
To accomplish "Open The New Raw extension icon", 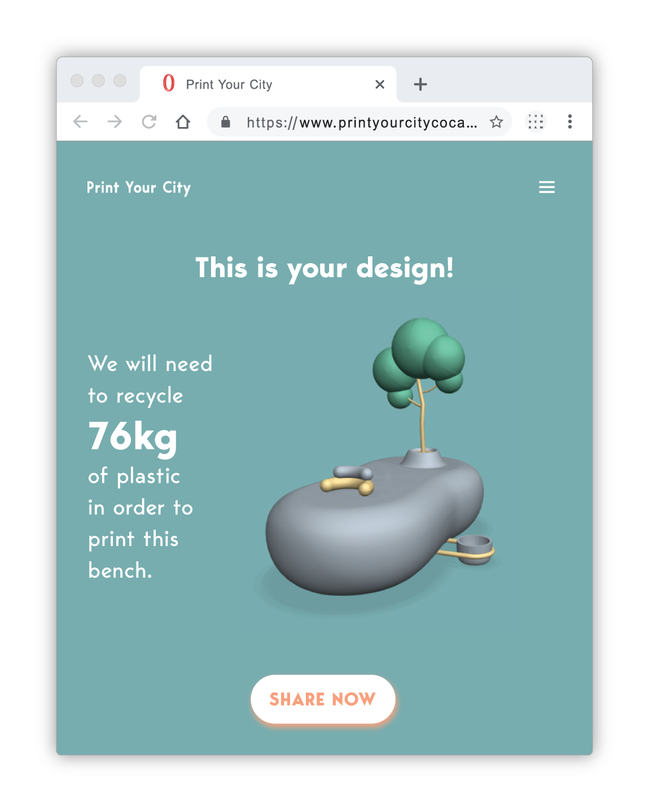I will tap(536, 121).
